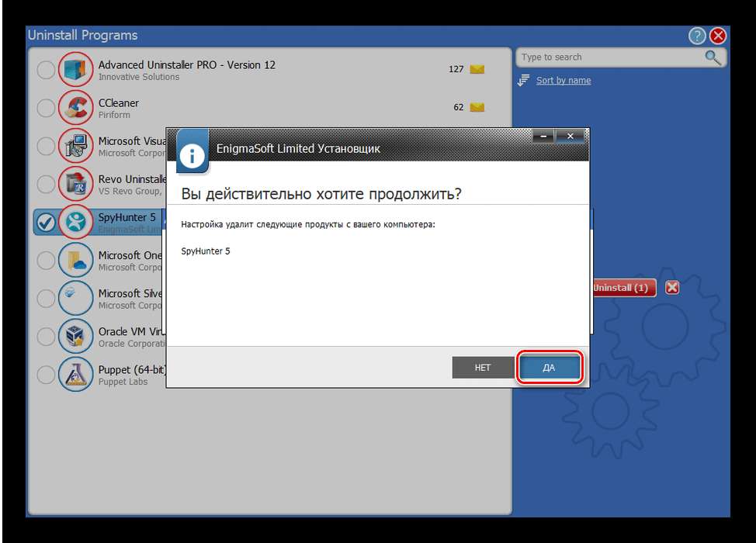Open reviews envelope for Advanced Uninstaller PRO

point(477,69)
